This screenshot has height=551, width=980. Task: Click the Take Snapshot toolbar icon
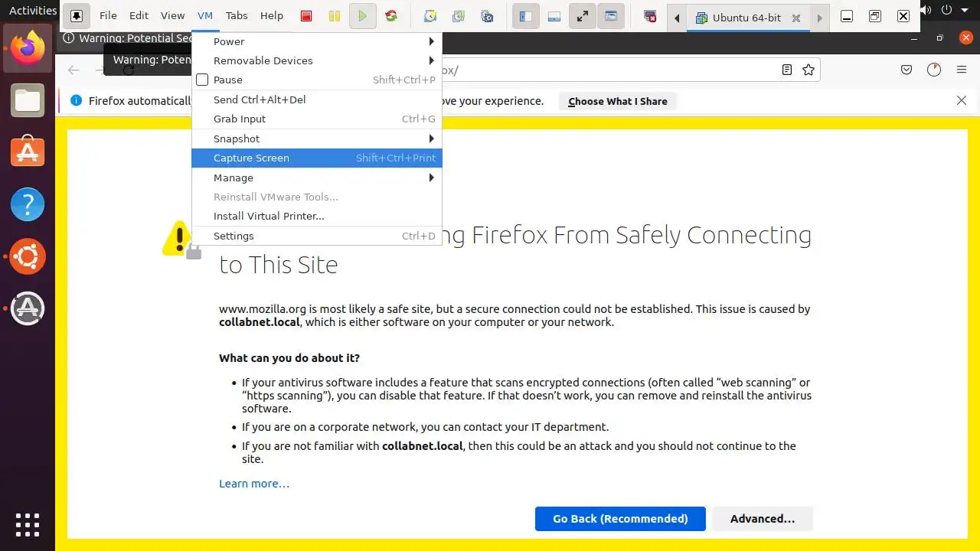click(430, 16)
